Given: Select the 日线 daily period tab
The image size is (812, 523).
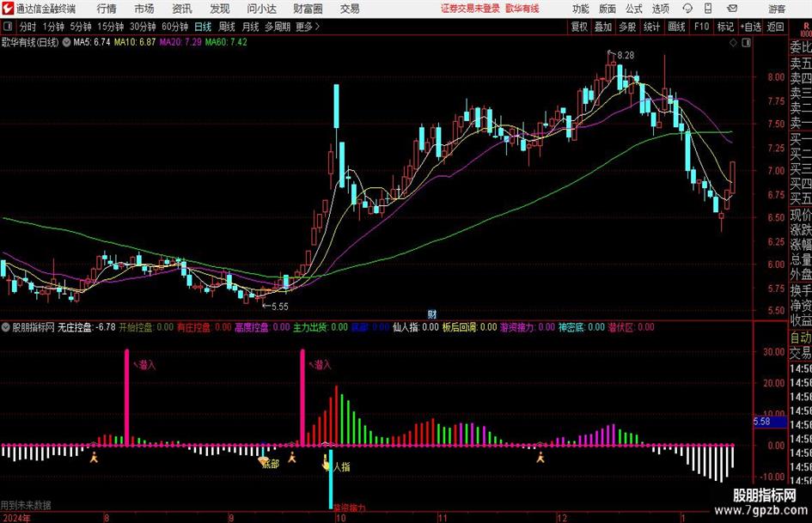Looking at the screenshot, I should coord(203,27).
